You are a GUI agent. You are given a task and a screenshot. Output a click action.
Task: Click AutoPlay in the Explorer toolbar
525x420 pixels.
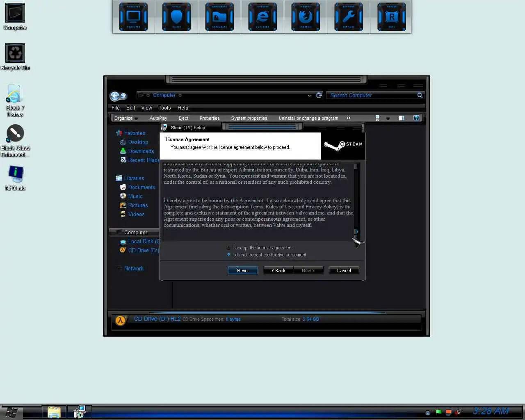[158, 118]
